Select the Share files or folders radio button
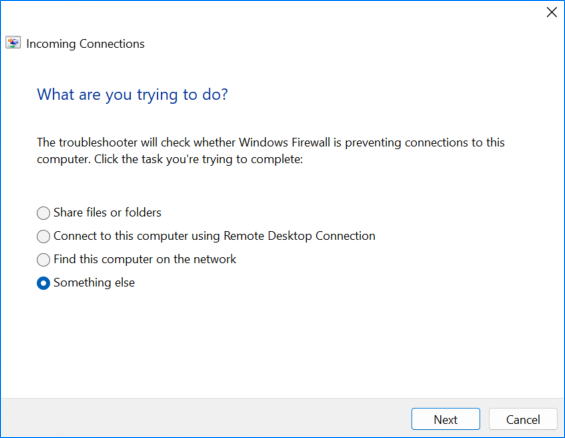This screenshot has width=565, height=438. 43,213
